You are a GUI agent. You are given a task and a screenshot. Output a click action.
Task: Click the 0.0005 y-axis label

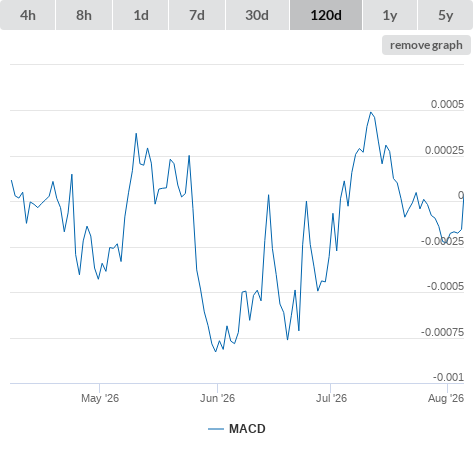coord(447,104)
